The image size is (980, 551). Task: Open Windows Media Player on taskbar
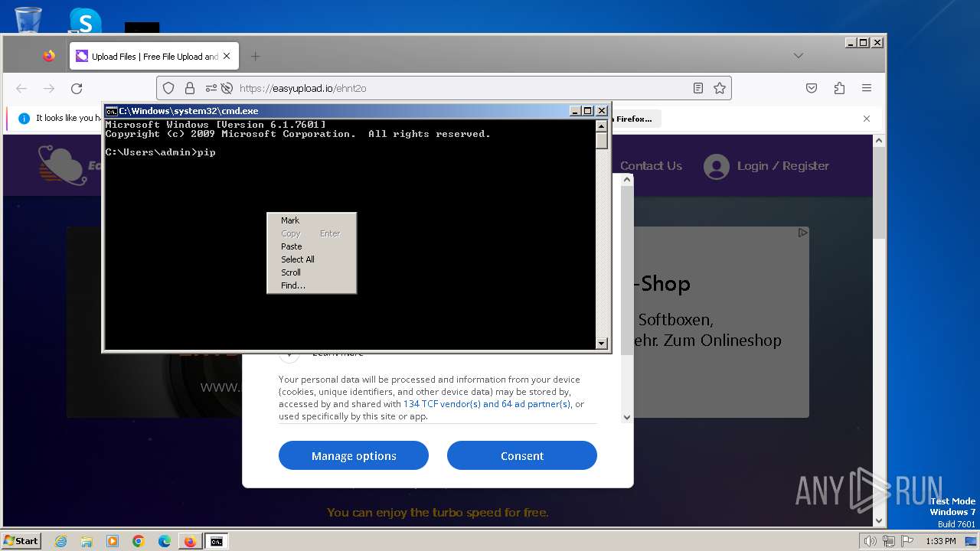[113, 541]
